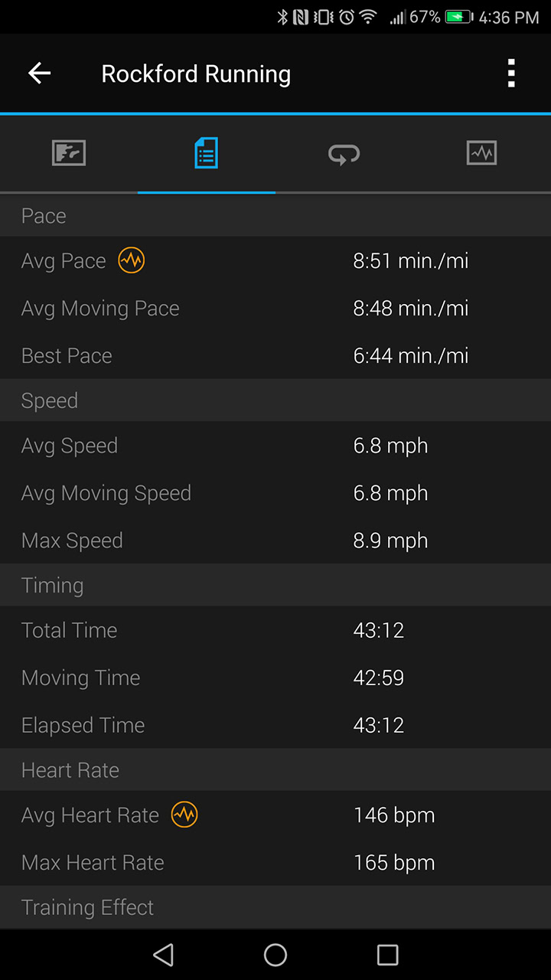This screenshot has height=980, width=551.
Task: Open the charts tab
Action: (481, 153)
